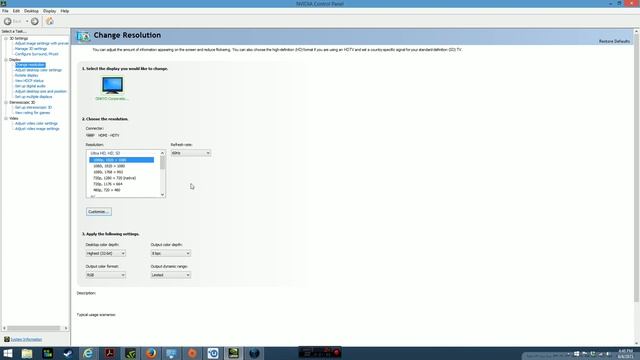Choose the 720p, 1176 x 664 resolution
The width and height of the screenshot is (640, 360).
(108, 184)
